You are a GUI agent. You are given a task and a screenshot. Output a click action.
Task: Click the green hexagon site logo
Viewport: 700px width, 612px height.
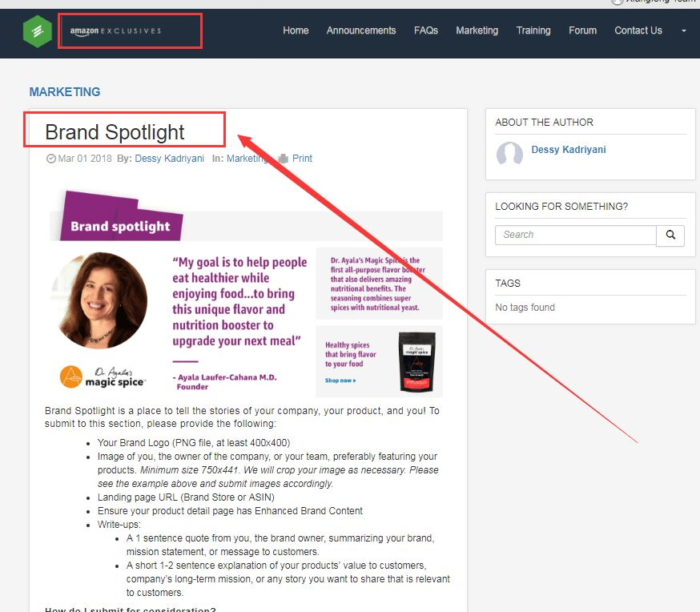tap(38, 31)
